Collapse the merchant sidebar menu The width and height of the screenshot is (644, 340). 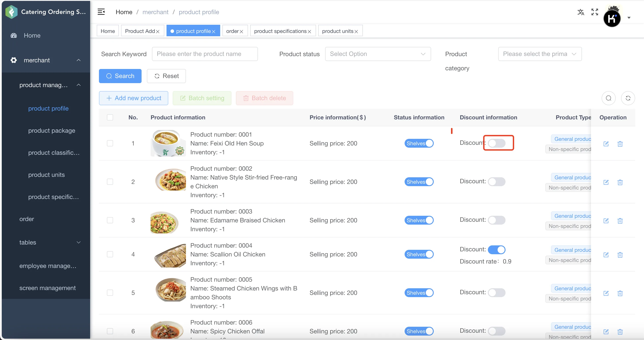click(78, 60)
